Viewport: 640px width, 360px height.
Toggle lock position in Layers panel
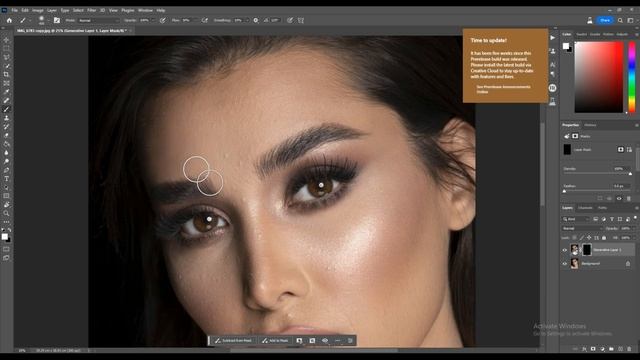589,238
